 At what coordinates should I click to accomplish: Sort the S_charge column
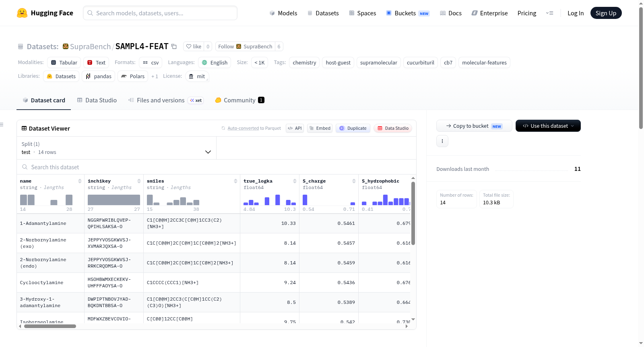354,181
